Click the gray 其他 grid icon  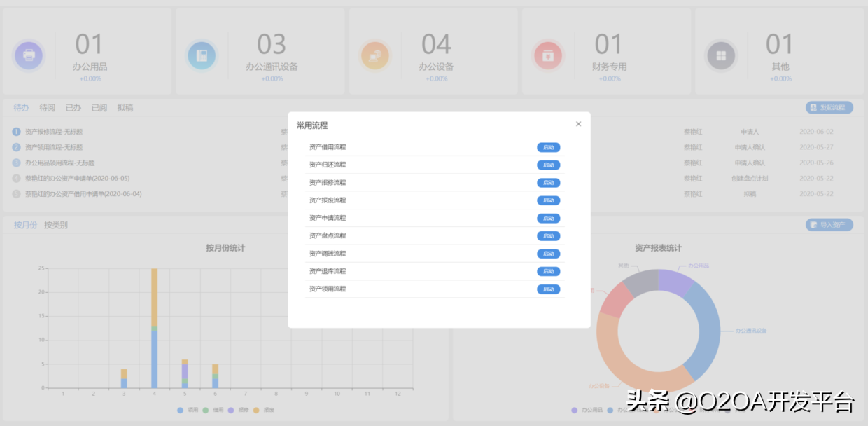pyautogui.click(x=721, y=55)
